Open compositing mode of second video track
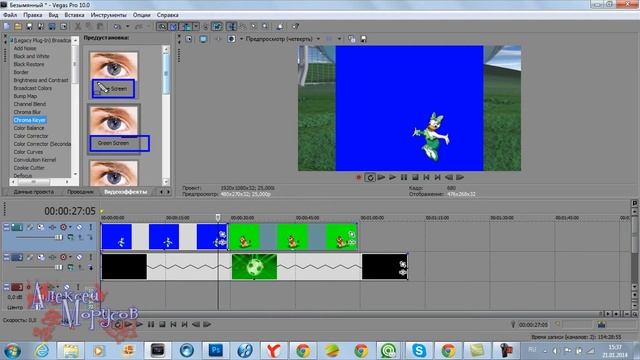Viewport: 640px width, 360px height. click(x=70, y=267)
